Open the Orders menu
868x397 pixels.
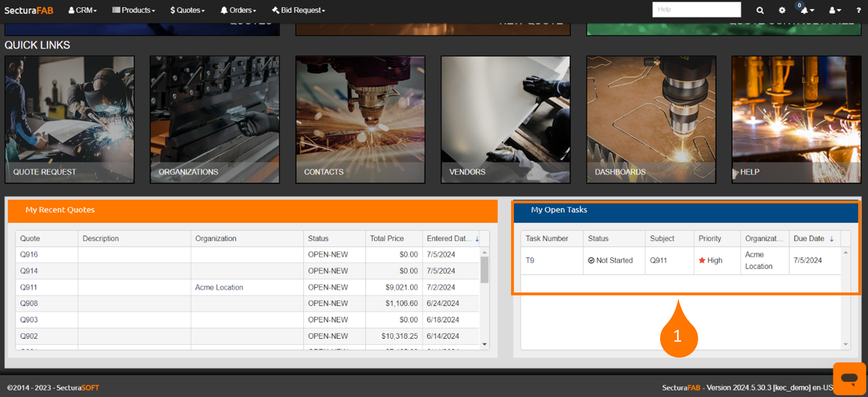coord(238,11)
